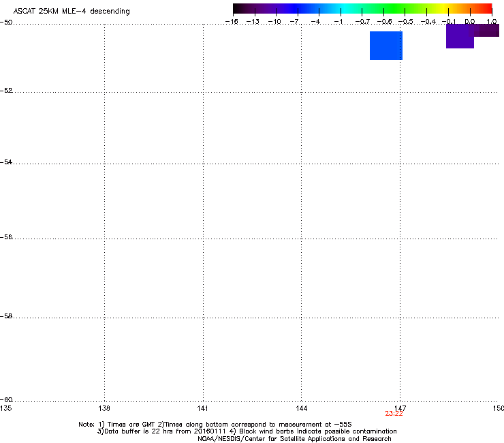
Task: Click the note line 'Times are GMT'
Action: pyautogui.click(x=131, y=425)
